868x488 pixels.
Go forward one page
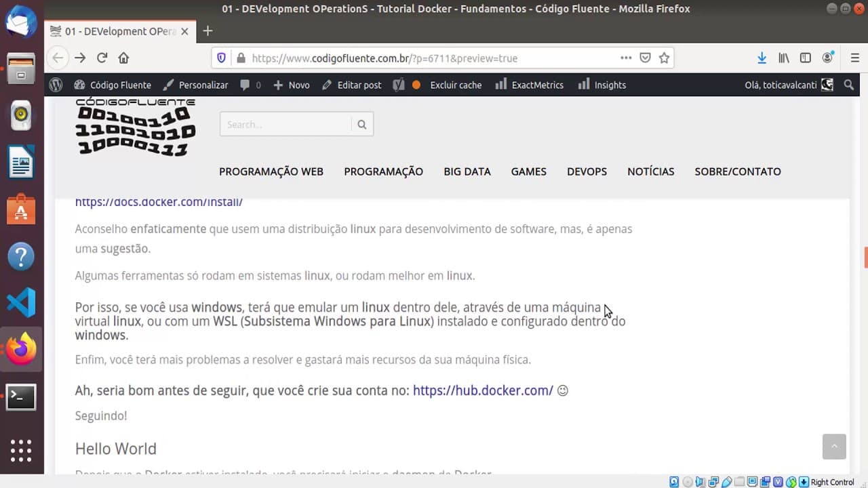point(80,58)
